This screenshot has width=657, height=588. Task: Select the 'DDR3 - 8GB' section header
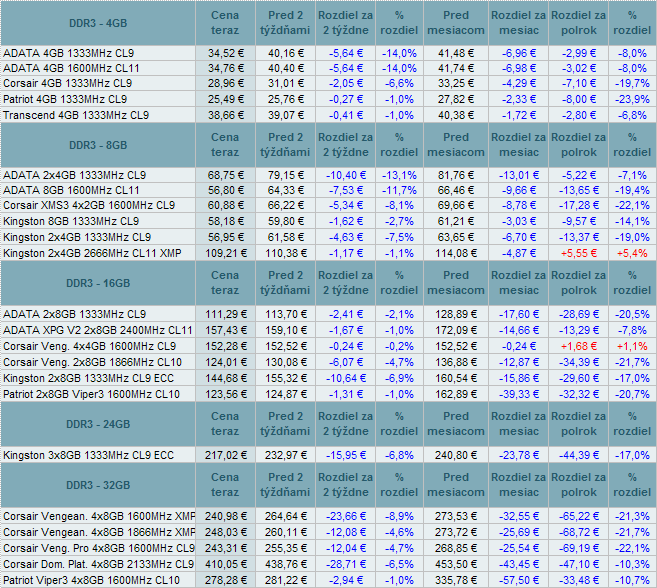[98, 145]
